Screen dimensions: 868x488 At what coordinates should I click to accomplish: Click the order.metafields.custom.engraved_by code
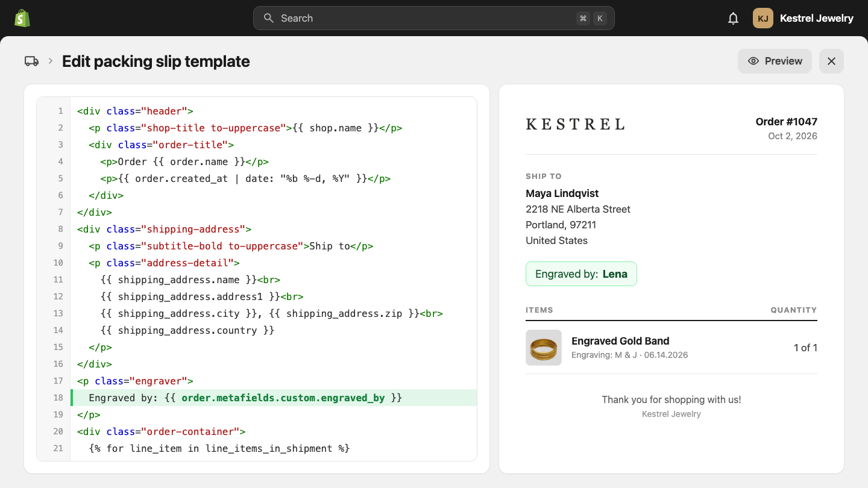[283, 398]
